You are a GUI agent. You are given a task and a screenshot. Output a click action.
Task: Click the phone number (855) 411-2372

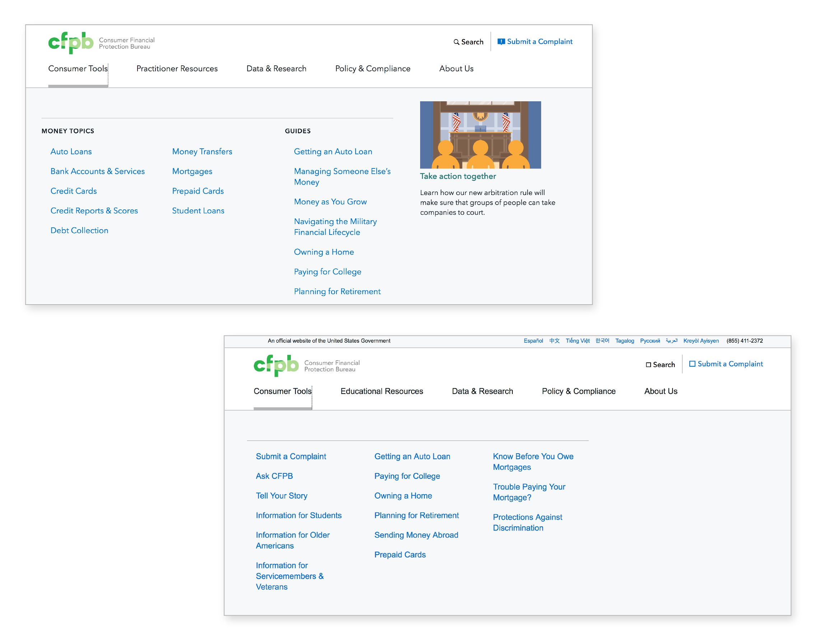click(745, 341)
